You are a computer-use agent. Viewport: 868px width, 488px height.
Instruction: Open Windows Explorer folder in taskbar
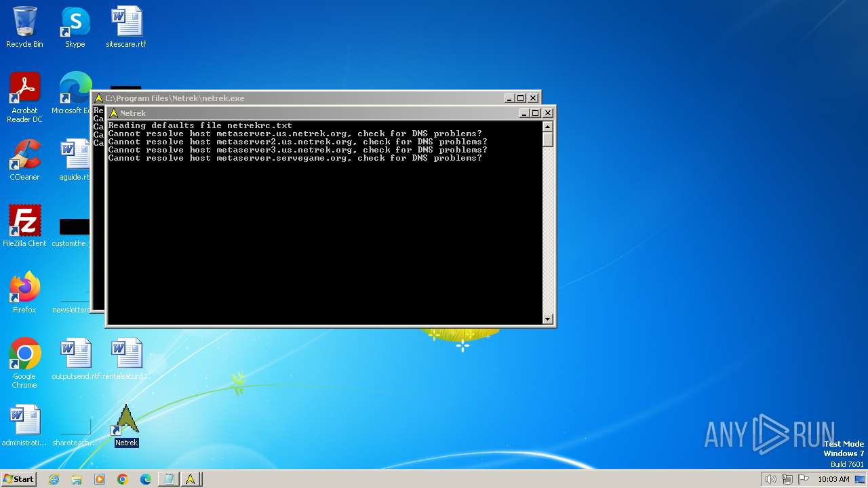click(77, 479)
